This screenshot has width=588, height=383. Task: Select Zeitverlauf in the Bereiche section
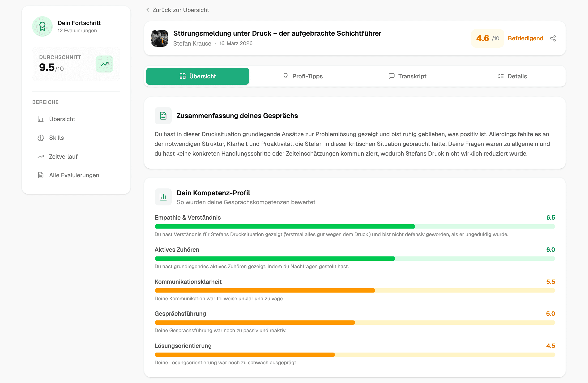click(63, 156)
